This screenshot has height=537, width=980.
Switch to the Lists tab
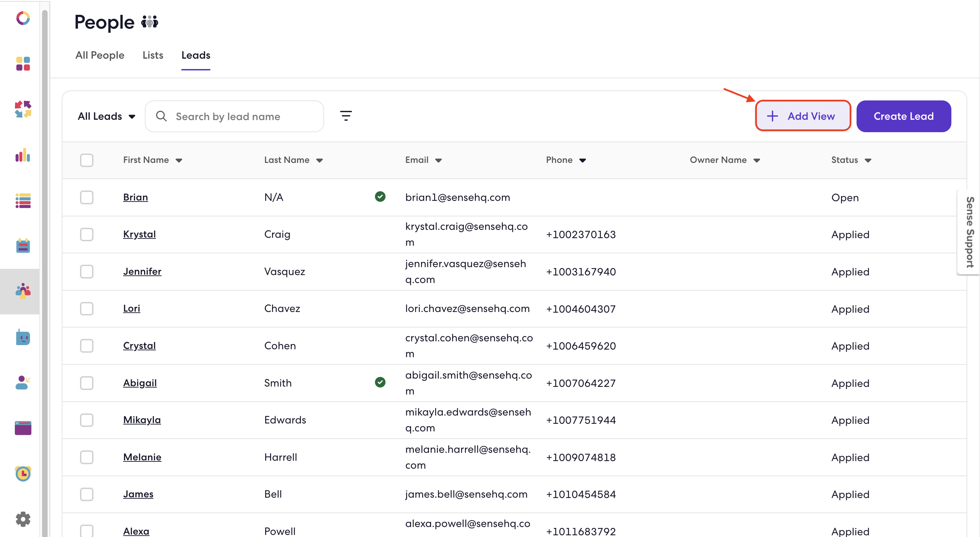pyautogui.click(x=153, y=55)
